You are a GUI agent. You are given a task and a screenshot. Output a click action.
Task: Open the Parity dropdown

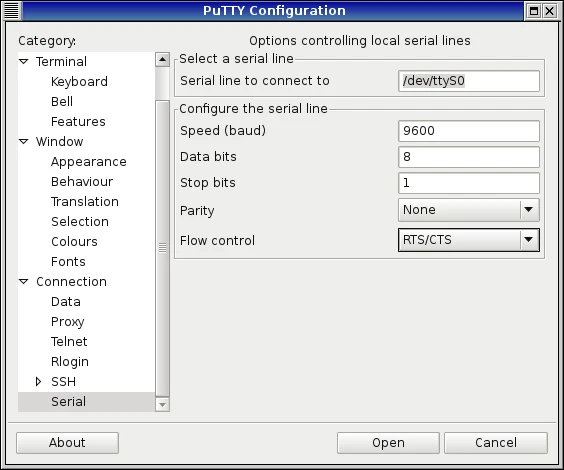(469, 210)
